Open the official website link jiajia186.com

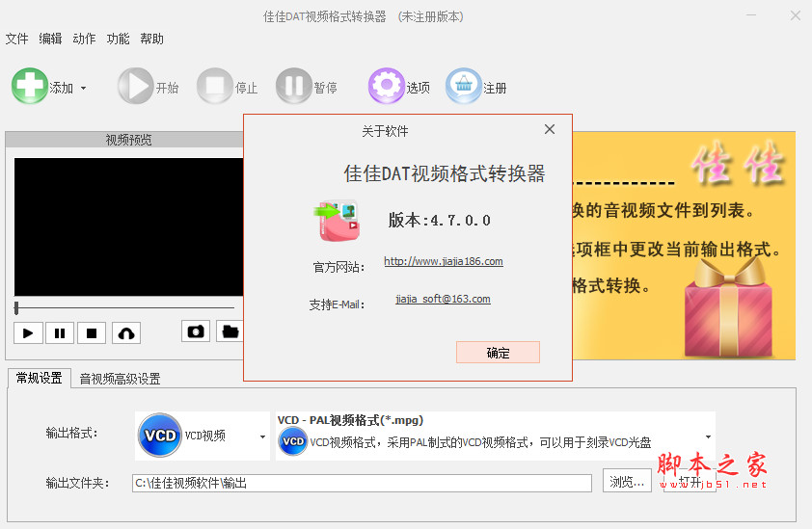[x=444, y=261]
